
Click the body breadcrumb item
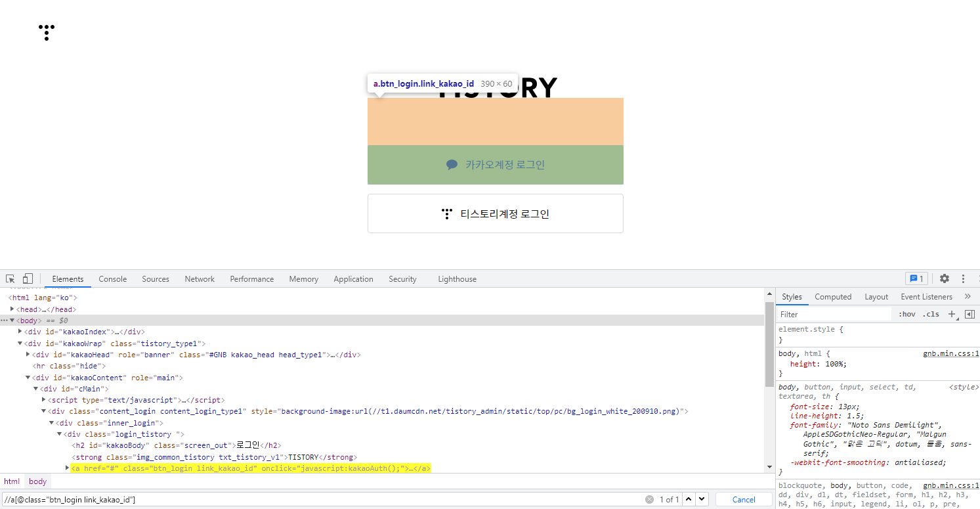[38, 481]
